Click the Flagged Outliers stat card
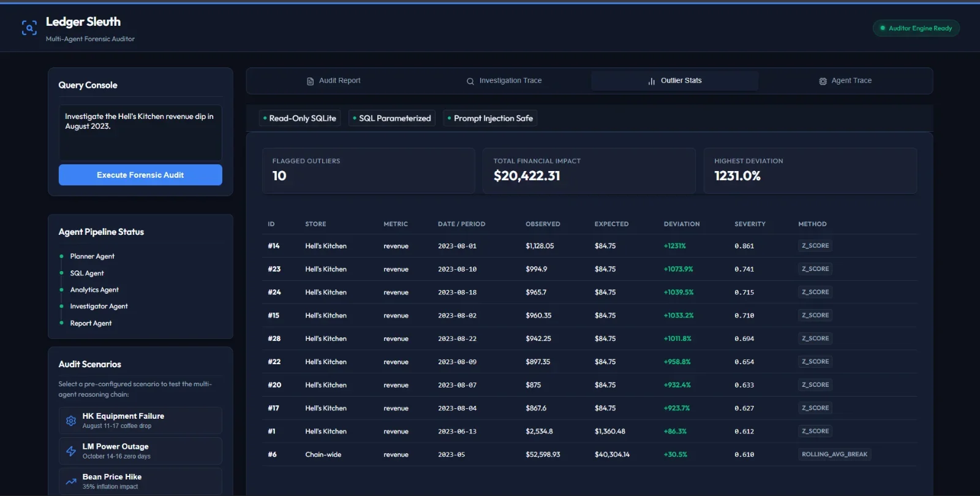This screenshot has width=980, height=496. (369, 170)
